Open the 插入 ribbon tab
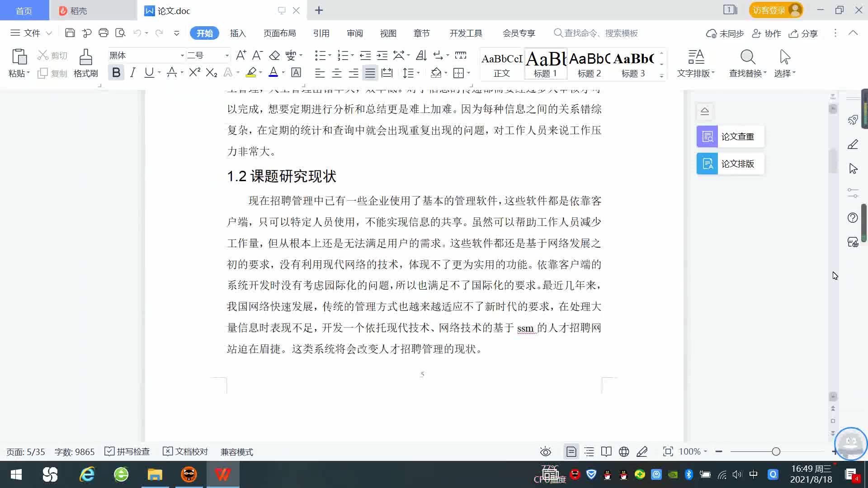 238,33
